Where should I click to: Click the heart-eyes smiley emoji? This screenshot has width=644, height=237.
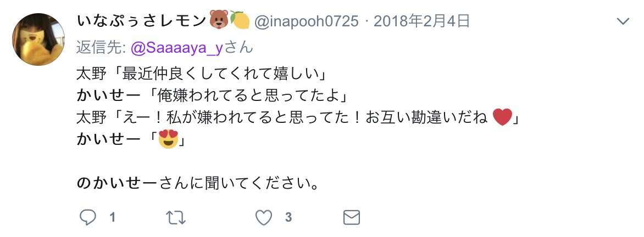(x=168, y=139)
